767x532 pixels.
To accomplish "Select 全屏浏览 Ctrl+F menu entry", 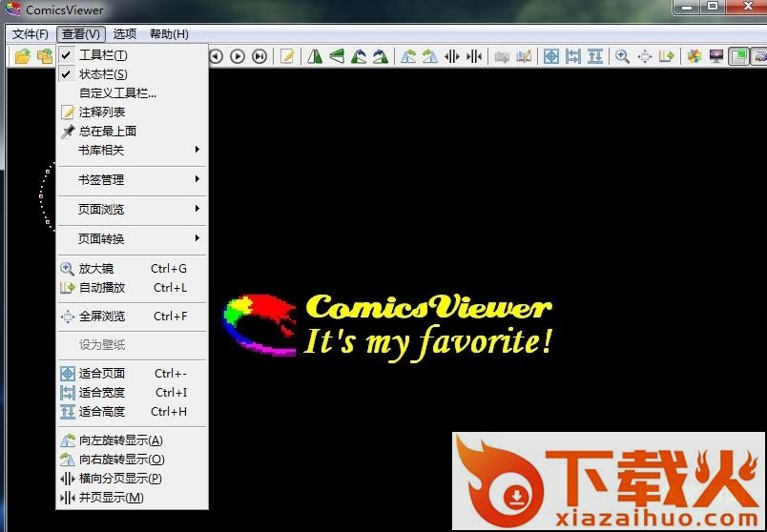I will pos(132,317).
